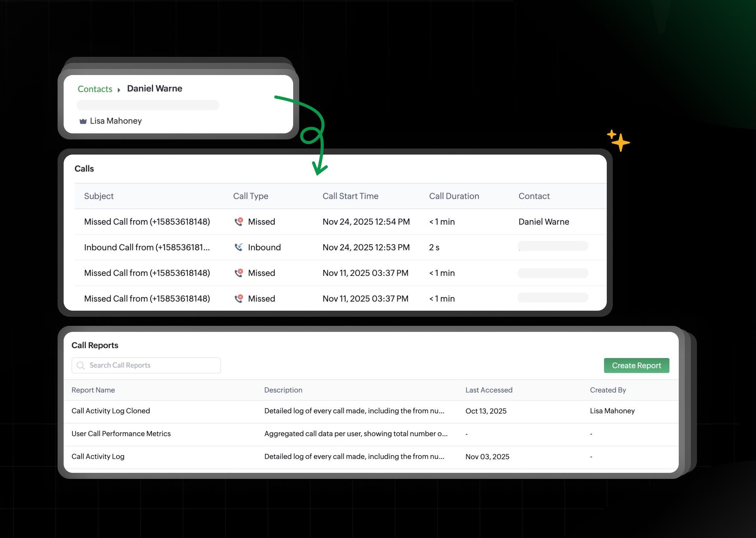Click the missed call icon on the Nov 11 row

tap(238, 273)
